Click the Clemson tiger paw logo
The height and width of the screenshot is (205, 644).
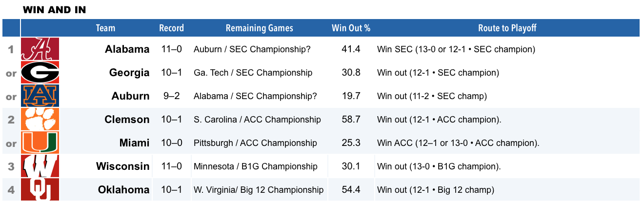(40, 119)
